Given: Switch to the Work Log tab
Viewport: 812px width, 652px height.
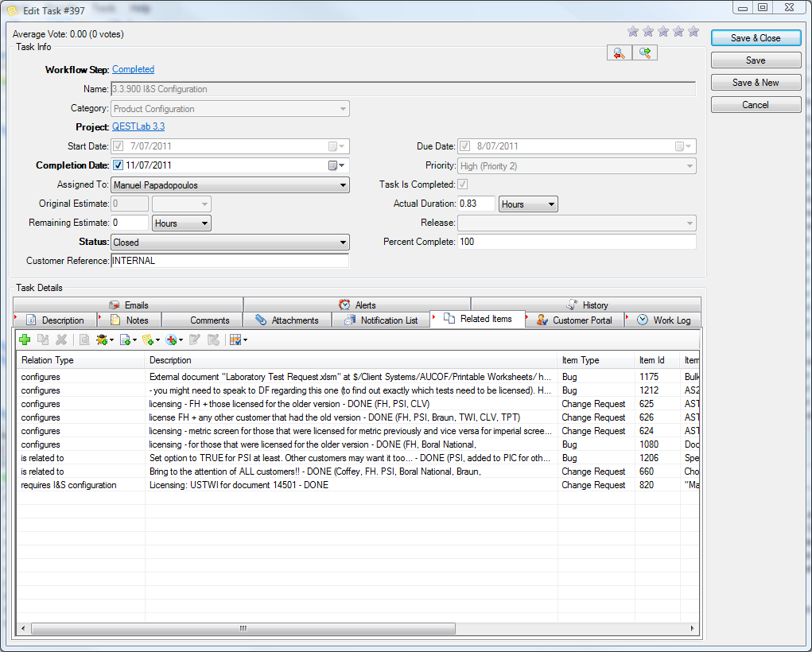Looking at the screenshot, I should click(664, 320).
